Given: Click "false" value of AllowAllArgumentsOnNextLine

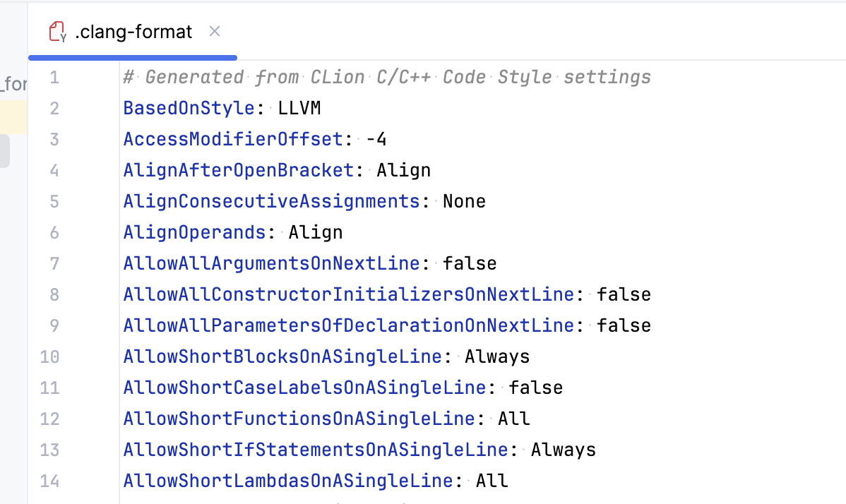Looking at the screenshot, I should coord(470,263).
